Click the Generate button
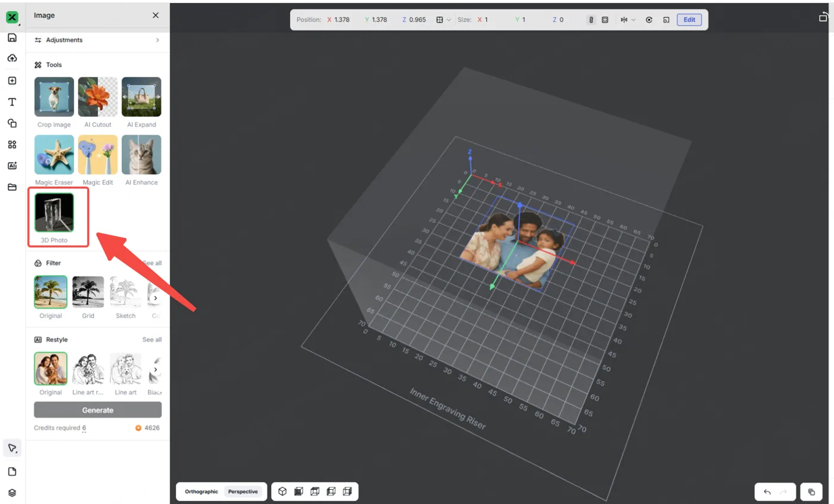Screen dimensions: 834x504 click(x=98, y=410)
